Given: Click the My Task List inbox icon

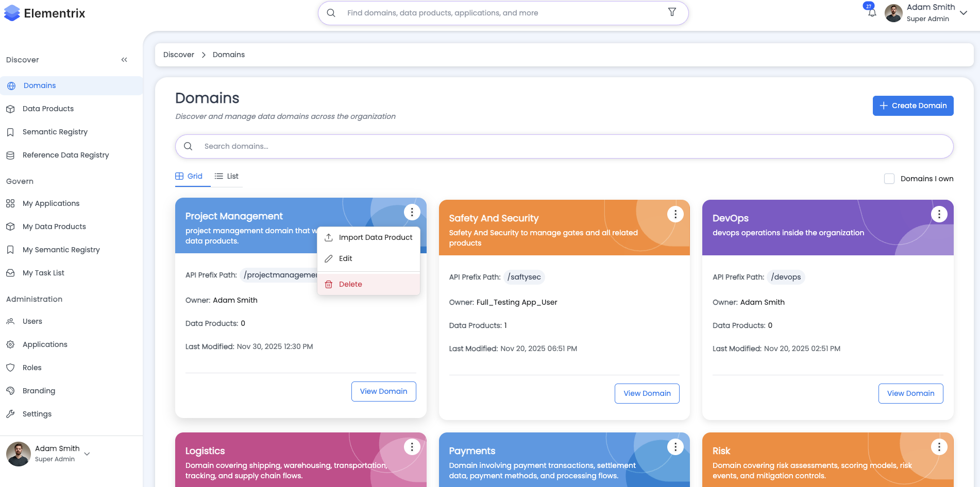Looking at the screenshot, I should (10, 273).
